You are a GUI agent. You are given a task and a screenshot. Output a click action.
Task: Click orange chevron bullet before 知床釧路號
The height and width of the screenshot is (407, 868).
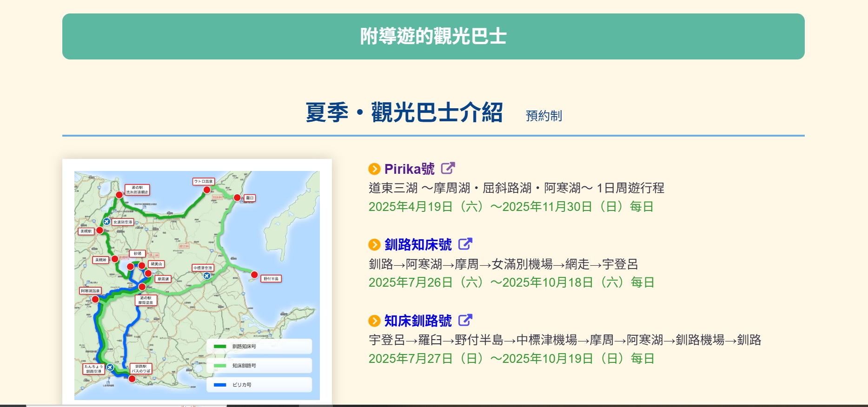[x=374, y=321]
